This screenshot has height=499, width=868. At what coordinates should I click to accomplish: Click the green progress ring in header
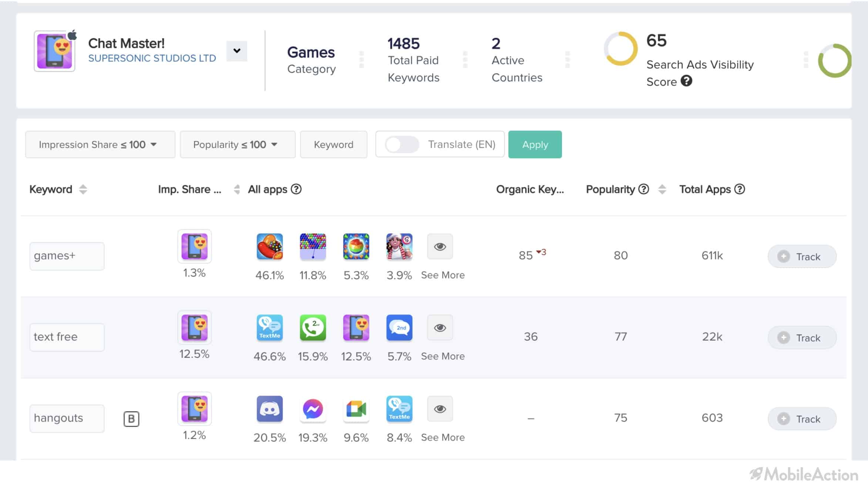835,61
